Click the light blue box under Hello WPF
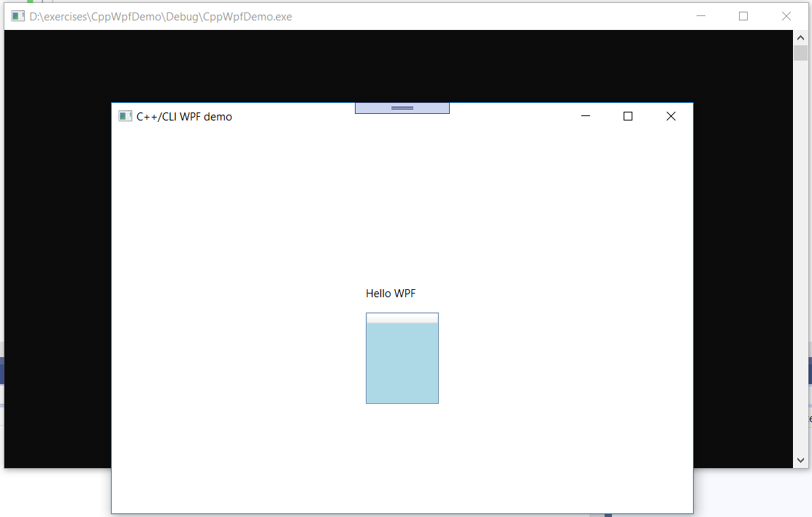The width and height of the screenshot is (812, 517). pyautogui.click(x=402, y=358)
